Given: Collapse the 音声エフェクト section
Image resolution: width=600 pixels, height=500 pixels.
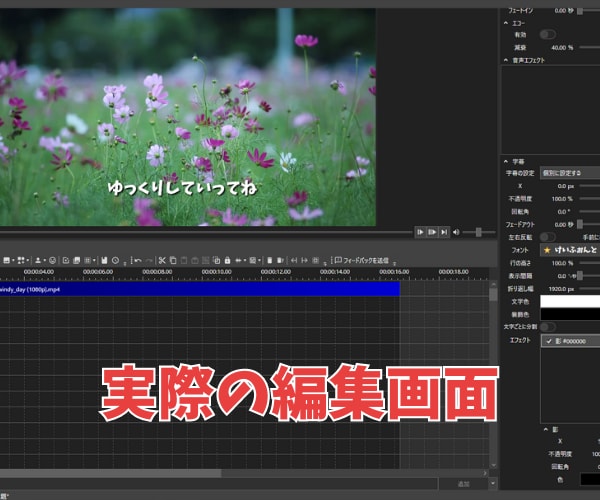Looking at the screenshot, I should pos(506,60).
